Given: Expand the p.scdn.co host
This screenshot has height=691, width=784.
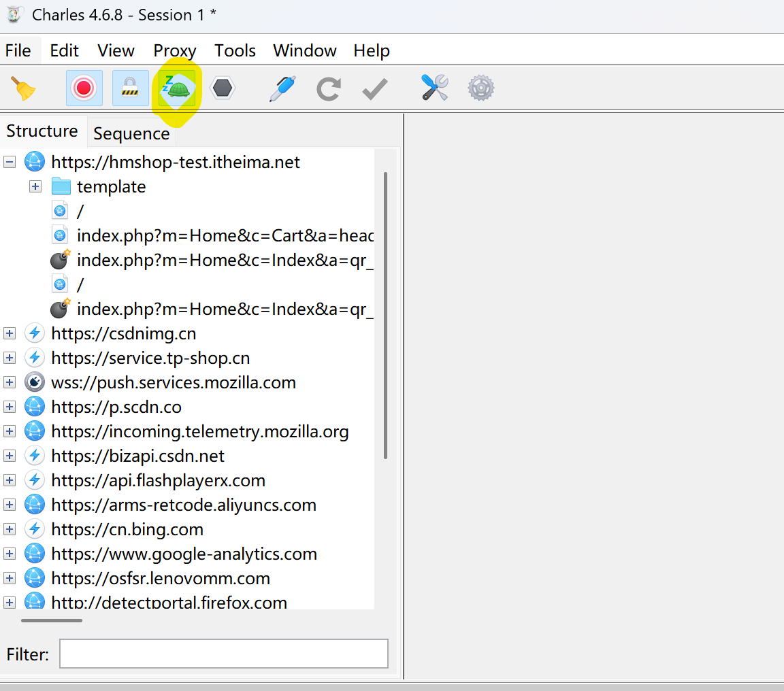Looking at the screenshot, I should 10,407.
